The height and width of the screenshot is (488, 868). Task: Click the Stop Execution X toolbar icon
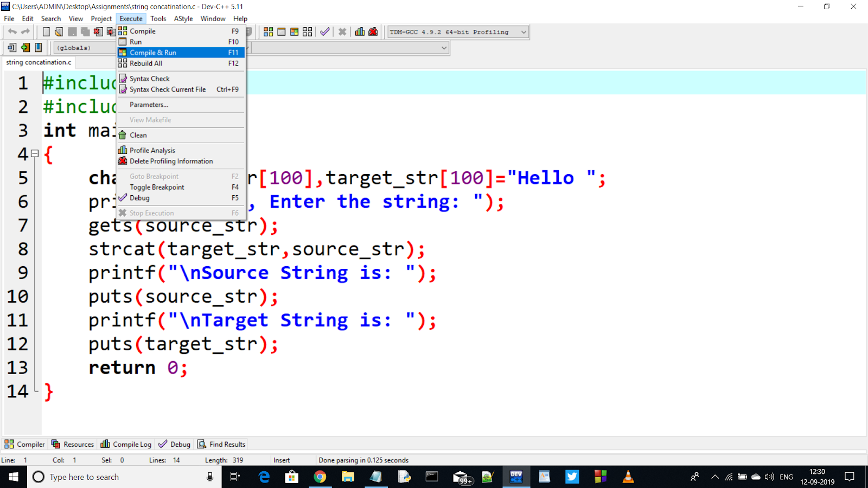pyautogui.click(x=342, y=31)
